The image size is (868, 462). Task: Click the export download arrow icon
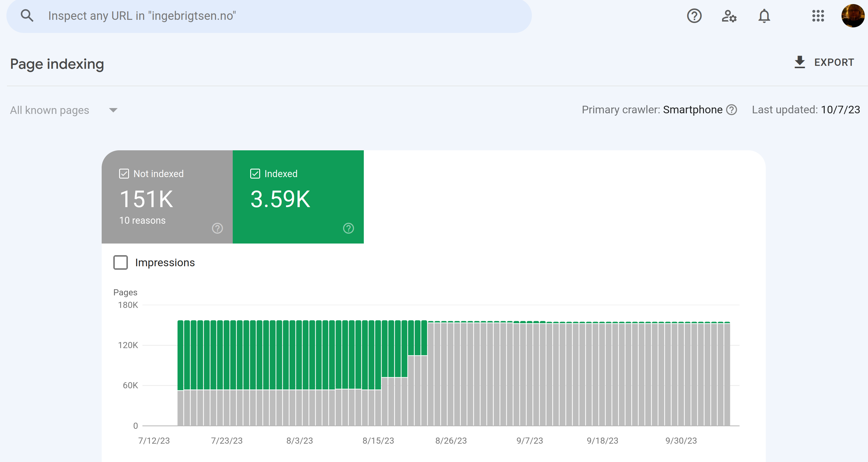pos(800,62)
